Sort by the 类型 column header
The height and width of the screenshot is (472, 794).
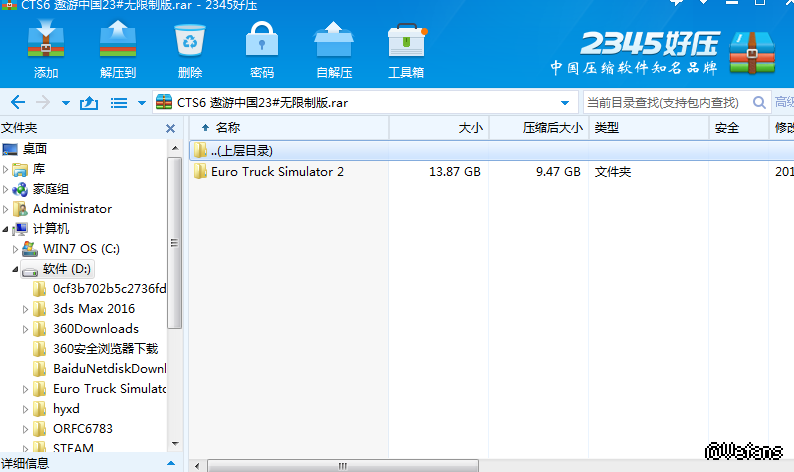(649, 128)
